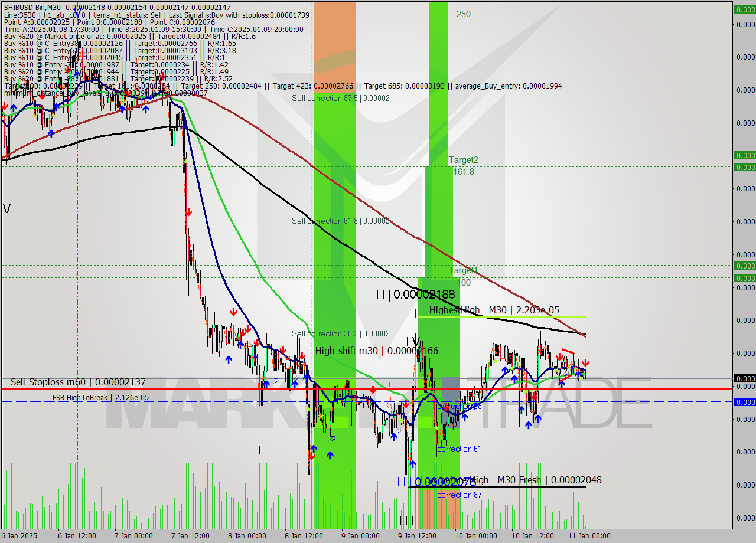Click the Target2 label

464,160
